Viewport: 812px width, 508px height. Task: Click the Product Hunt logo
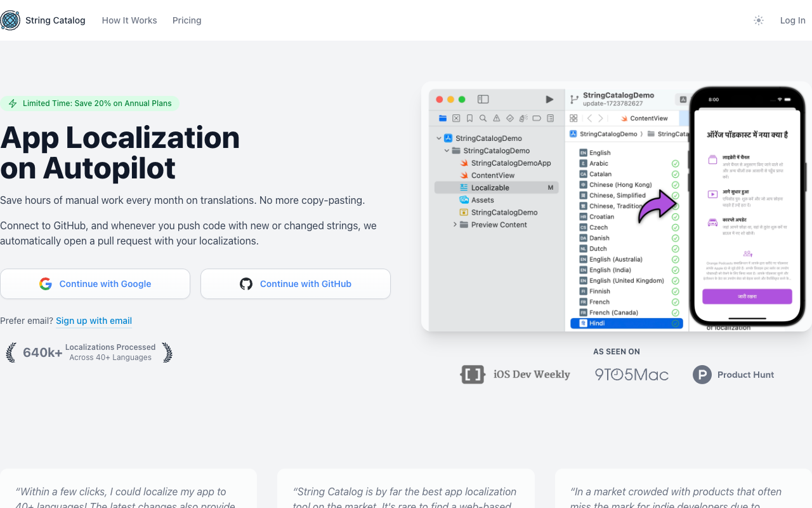(x=733, y=375)
